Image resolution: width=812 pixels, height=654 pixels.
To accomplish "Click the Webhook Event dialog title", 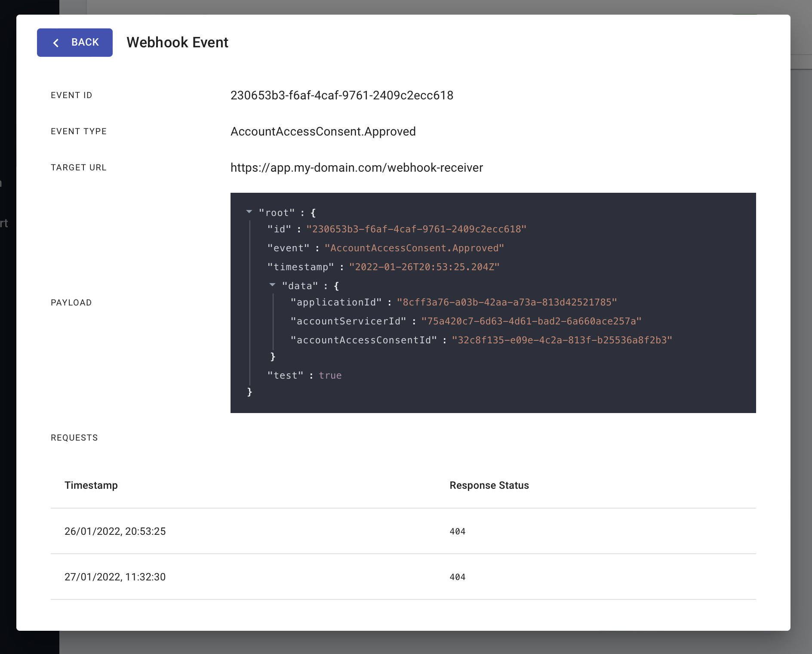I will point(177,43).
